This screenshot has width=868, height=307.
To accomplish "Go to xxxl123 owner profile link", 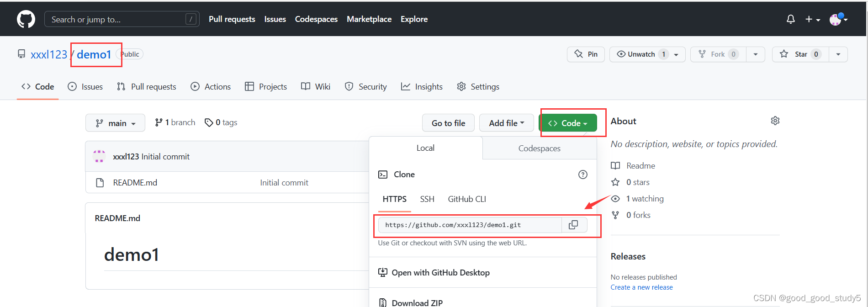I will click(49, 54).
